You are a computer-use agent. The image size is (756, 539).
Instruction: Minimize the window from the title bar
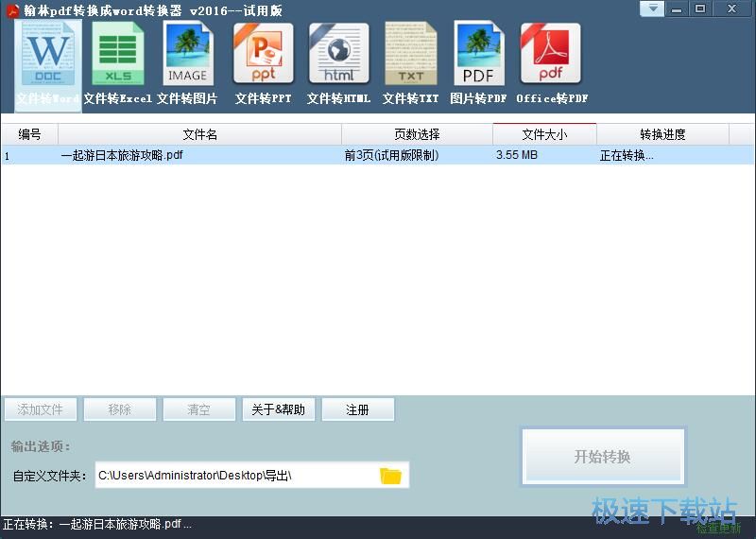(677, 9)
